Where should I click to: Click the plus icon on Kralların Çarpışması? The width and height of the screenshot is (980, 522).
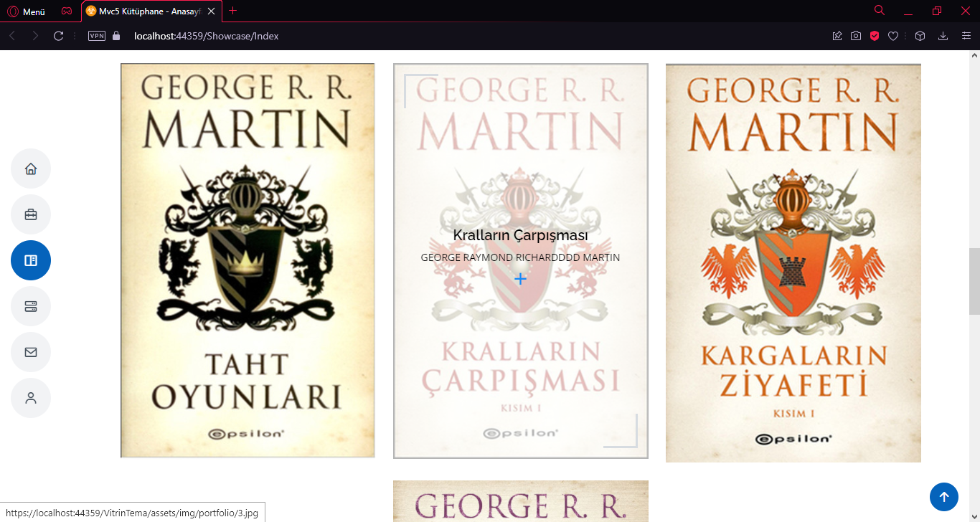pyautogui.click(x=521, y=279)
